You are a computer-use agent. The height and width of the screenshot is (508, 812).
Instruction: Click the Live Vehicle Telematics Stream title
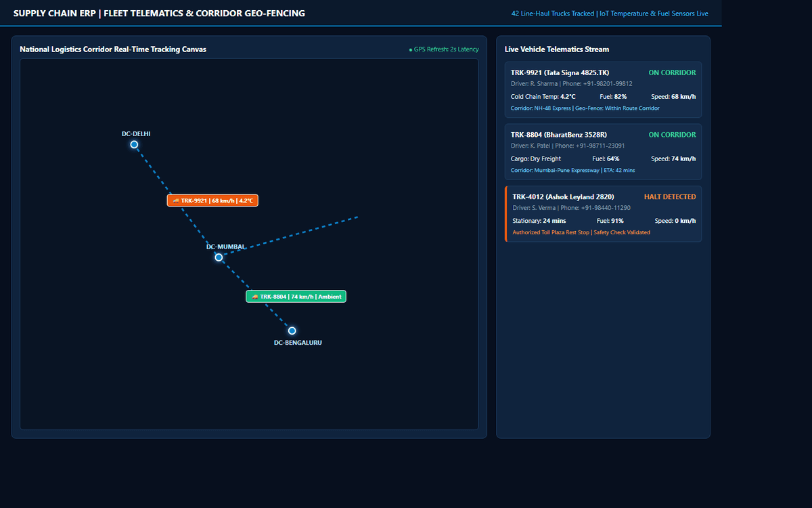click(557, 49)
